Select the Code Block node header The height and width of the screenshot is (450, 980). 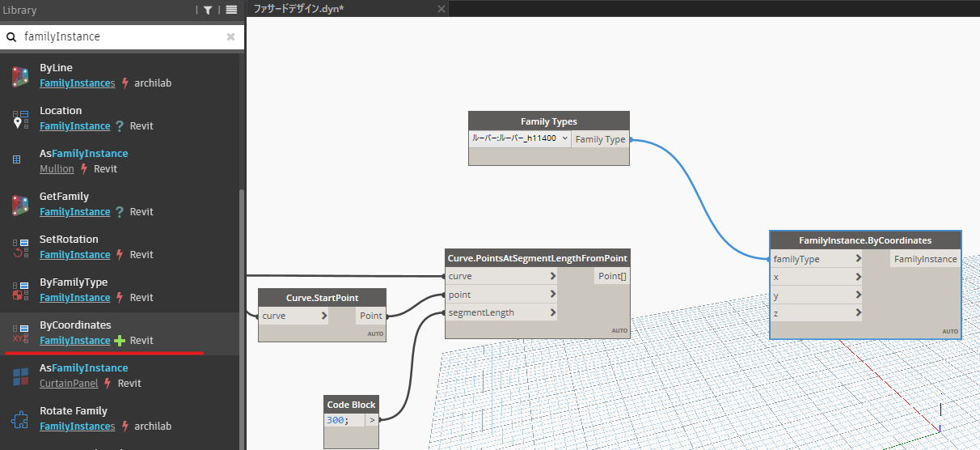pos(352,405)
